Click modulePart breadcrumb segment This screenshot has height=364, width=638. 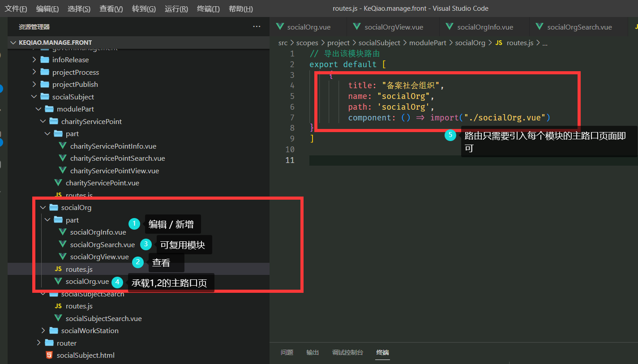click(428, 43)
